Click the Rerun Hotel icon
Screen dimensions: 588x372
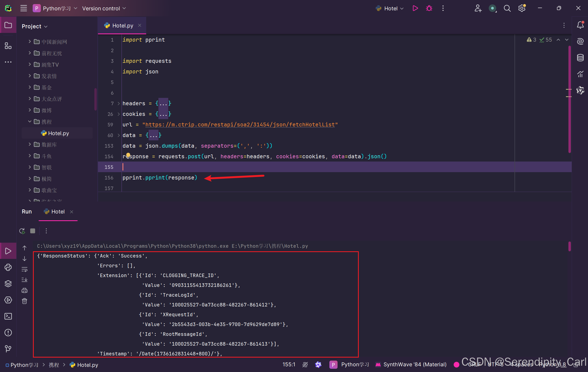pos(22,231)
